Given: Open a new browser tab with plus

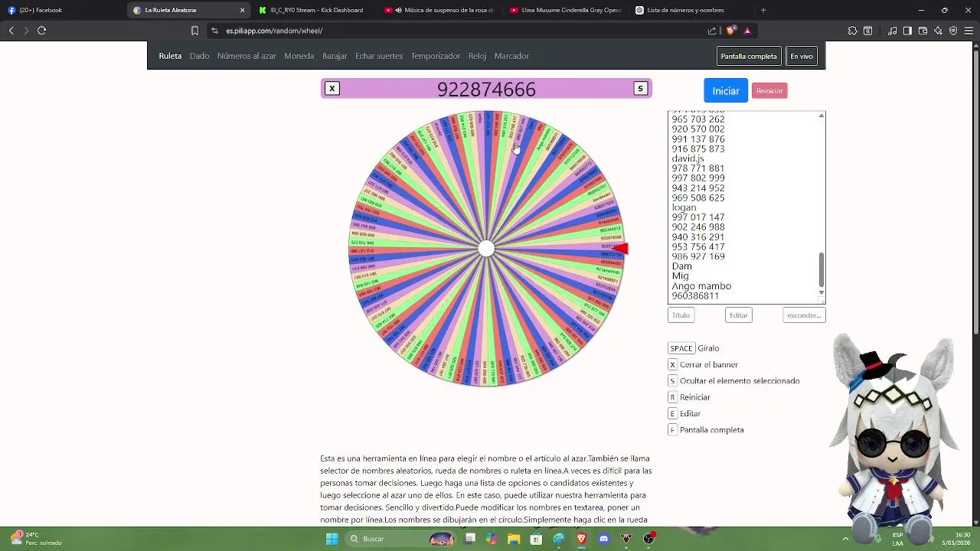Looking at the screenshot, I should [x=763, y=10].
